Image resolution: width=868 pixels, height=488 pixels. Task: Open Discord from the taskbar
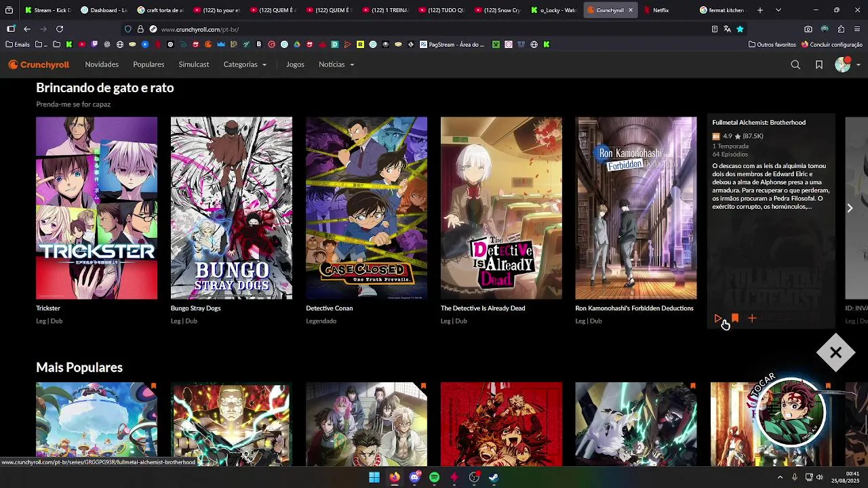pyautogui.click(x=414, y=477)
